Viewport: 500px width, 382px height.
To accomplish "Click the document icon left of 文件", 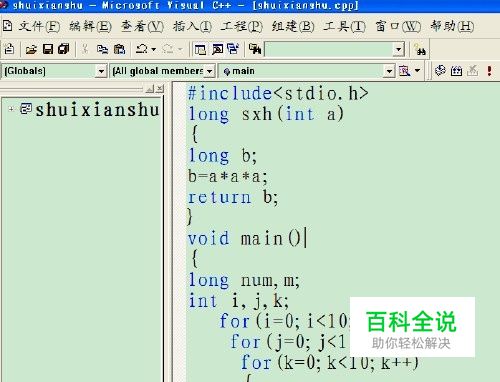I will click(x=7, y=26).
